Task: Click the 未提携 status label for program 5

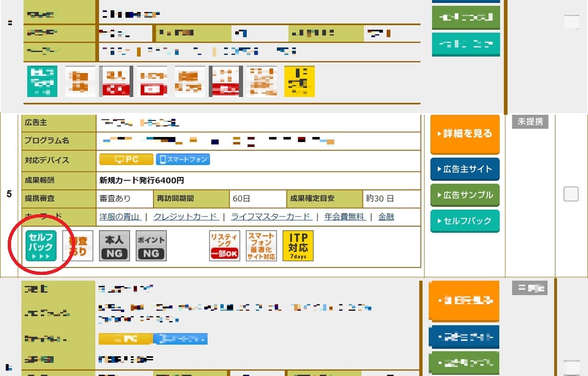Action: [x=530, y=122]
